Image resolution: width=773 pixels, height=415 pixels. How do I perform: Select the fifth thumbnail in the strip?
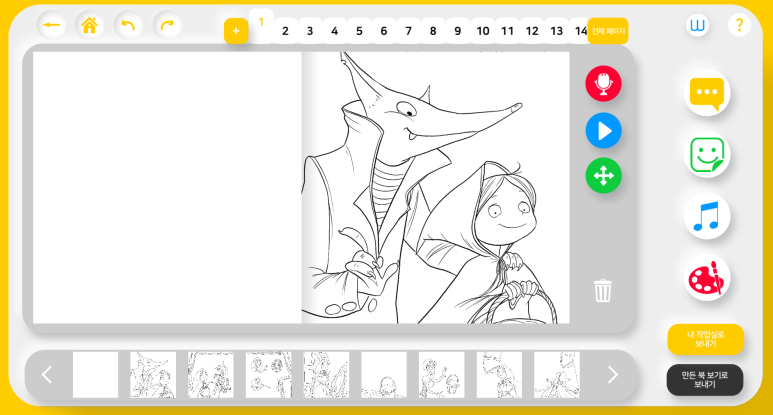click(326, 375)
